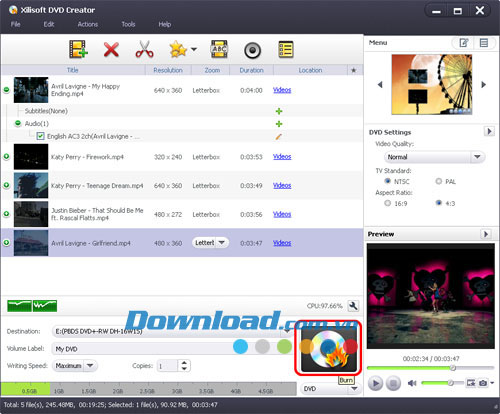
Task: Click the menu template thumbnail
Action: (432, 84)
